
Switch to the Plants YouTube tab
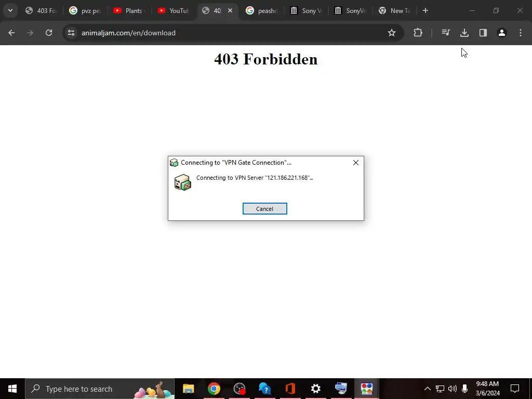129,10
